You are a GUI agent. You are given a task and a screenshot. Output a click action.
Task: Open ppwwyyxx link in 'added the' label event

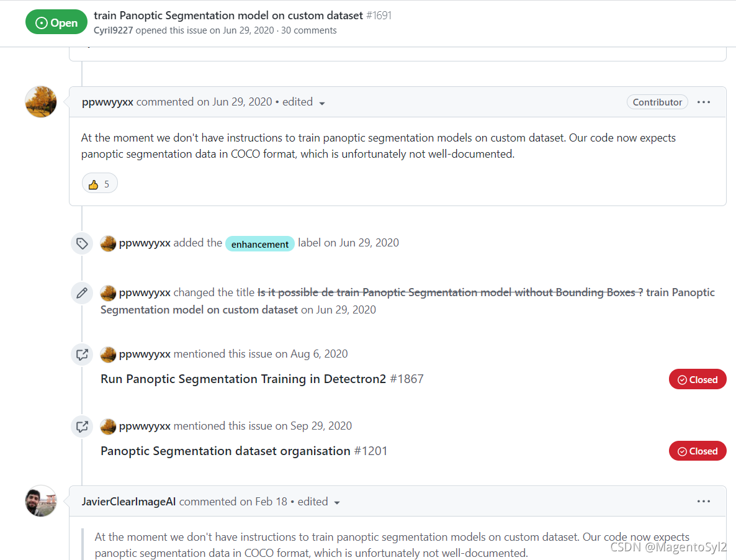click(x=145, y=243)
